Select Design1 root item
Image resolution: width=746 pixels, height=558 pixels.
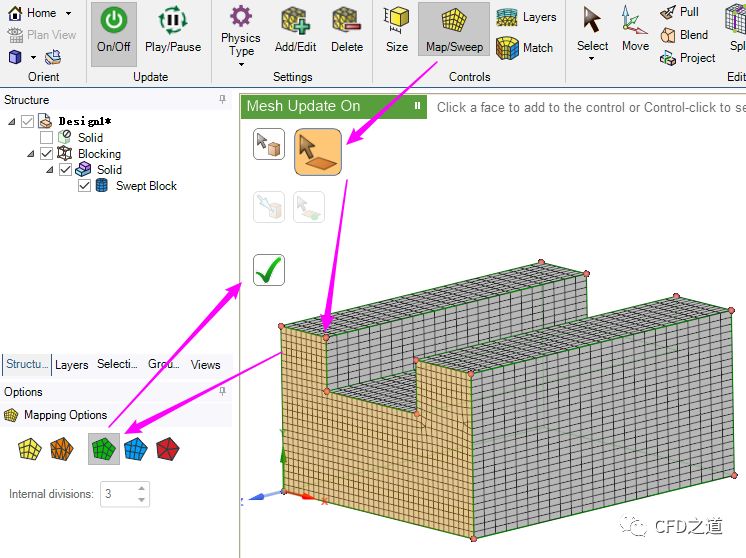coord(85,121)
